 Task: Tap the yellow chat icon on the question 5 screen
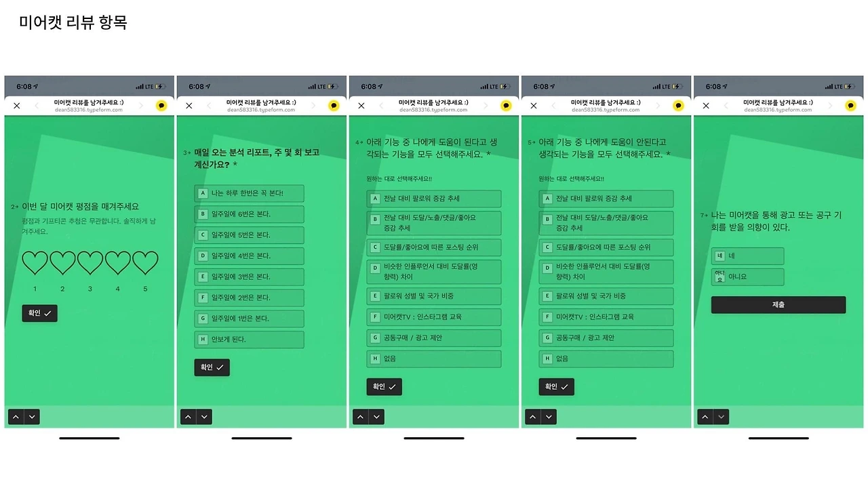coord(678,106)
